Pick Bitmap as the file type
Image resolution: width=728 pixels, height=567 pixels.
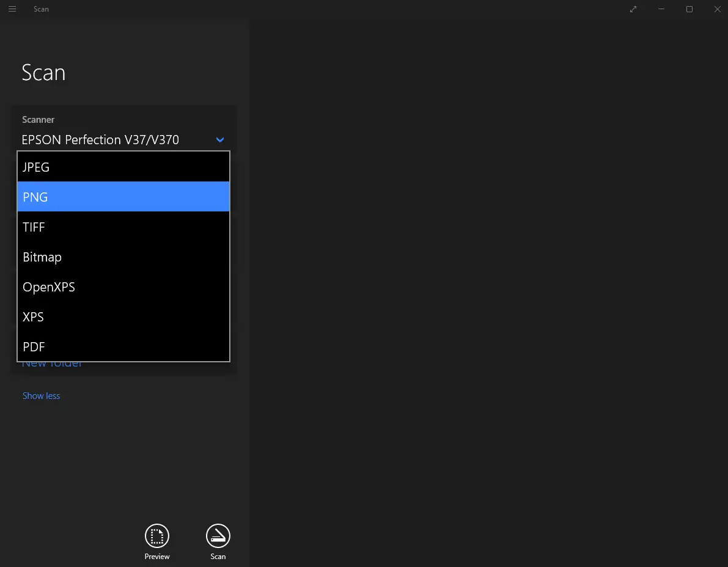(123, 257)
